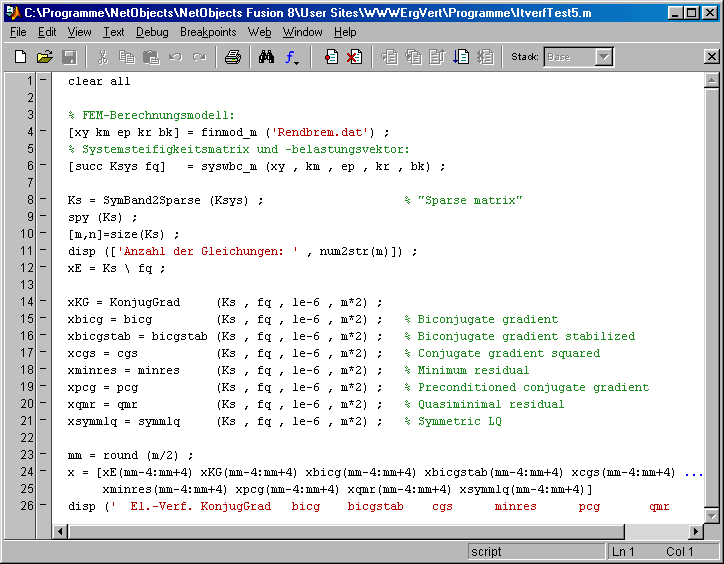Screen dimensions: 724x564
Task: Save the file with the diskette icon
Action: [x=70, y=57]
